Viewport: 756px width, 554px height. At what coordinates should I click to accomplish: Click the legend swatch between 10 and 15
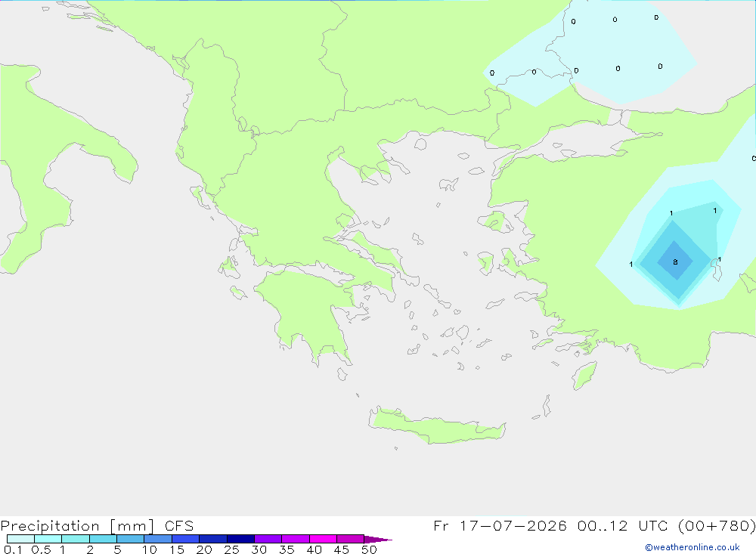158,539
